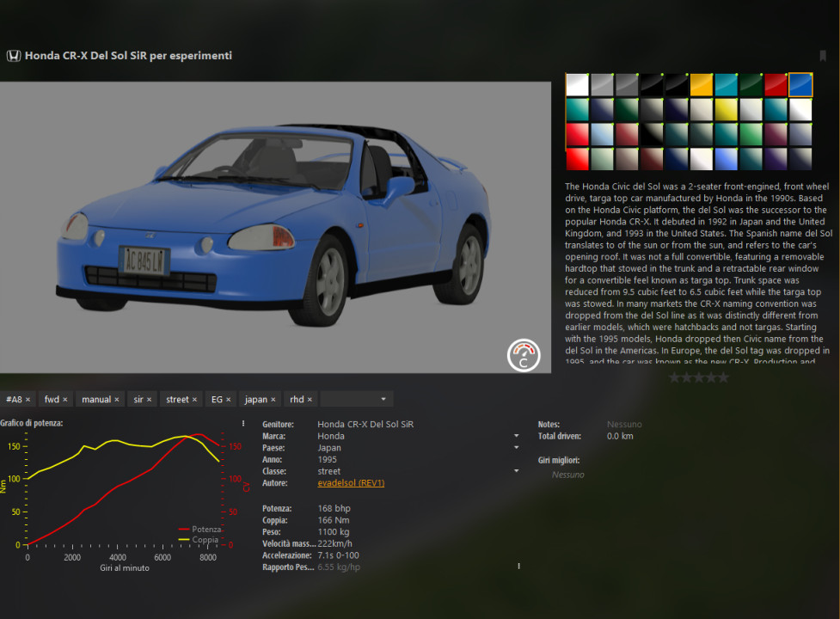Choose the taupe brown gradient skin
The height and width of the screenshot is (619, 840).
click(x=626, y=159)
